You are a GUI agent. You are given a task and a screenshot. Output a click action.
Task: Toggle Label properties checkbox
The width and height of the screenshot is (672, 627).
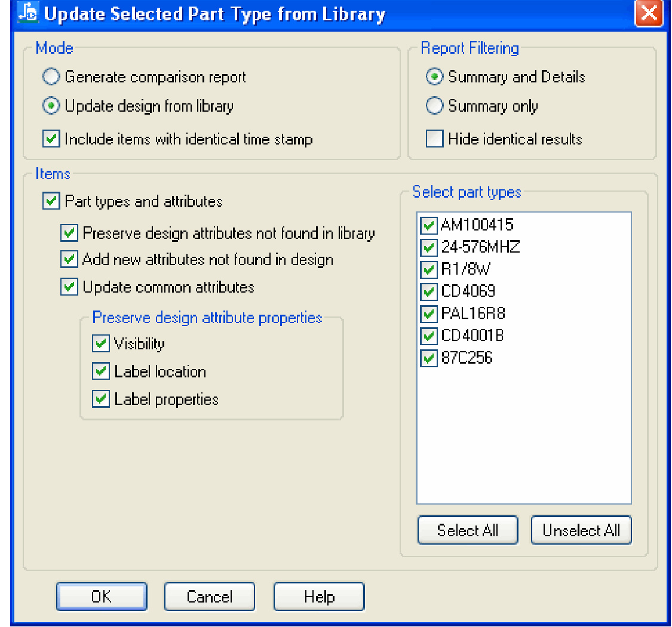(x=101, y=399)
